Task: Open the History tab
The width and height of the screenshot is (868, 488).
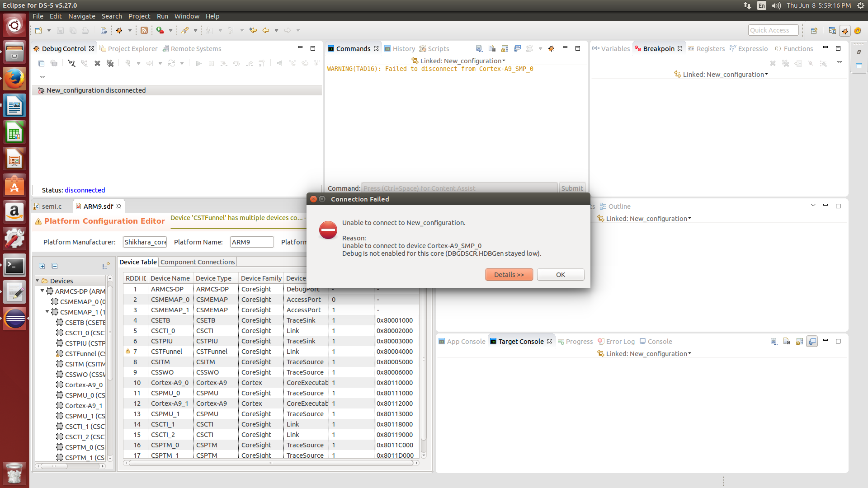Action: point(399,49)
